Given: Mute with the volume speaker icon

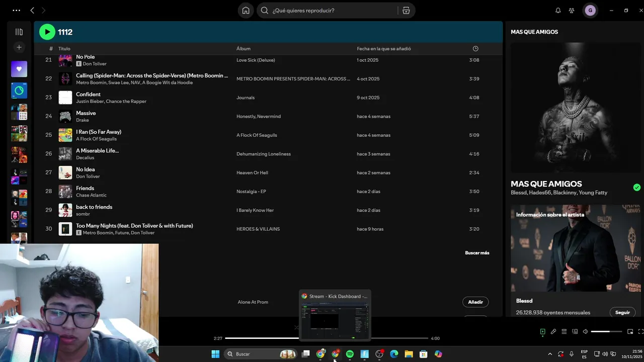Looking at the screenshot, I should [x=585, y=331].
